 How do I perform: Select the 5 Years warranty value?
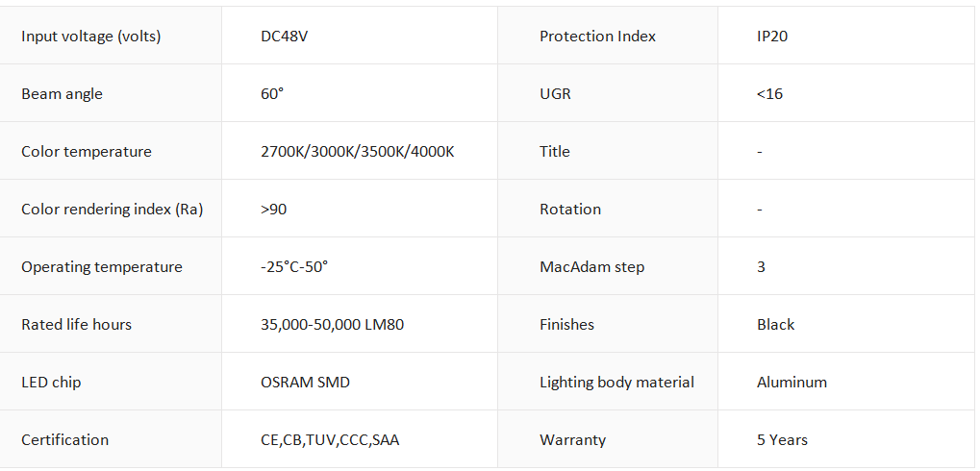782,440
